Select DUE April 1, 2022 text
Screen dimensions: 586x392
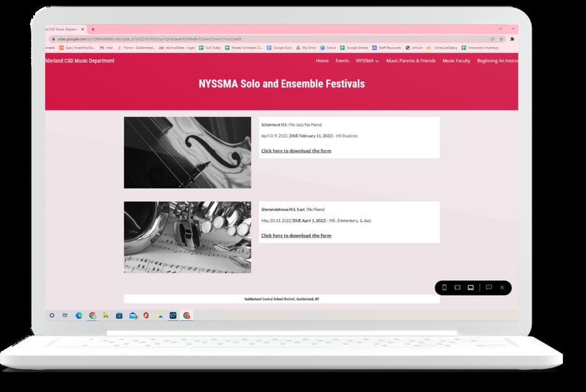click(309, 221)
